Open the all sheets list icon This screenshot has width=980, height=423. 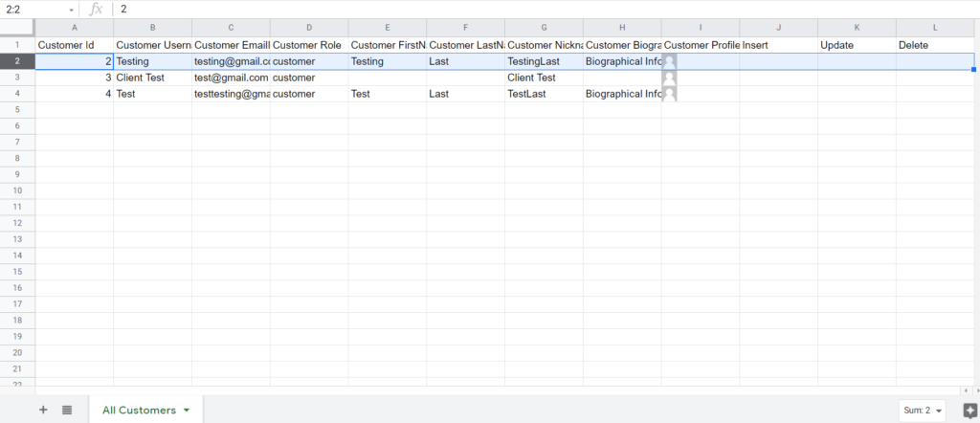pos(67,410)
